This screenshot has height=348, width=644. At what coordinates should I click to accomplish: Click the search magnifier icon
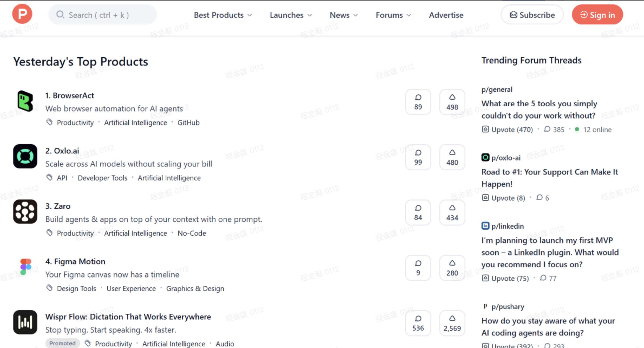60,15
